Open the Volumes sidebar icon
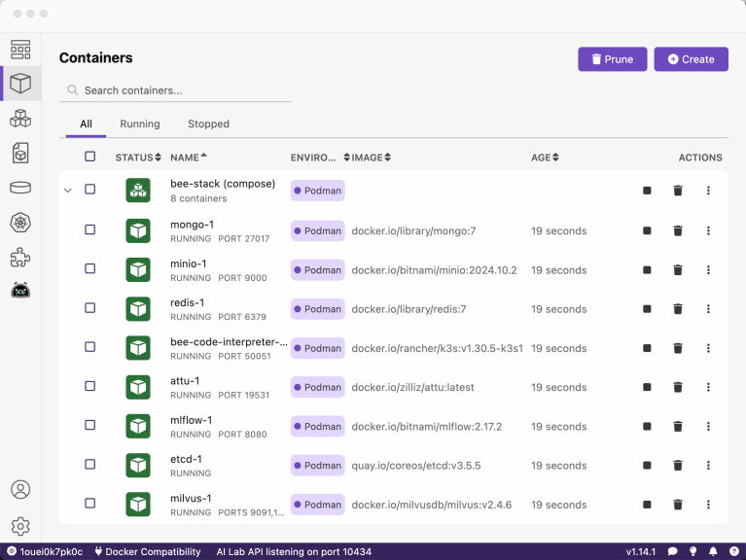 20,188
